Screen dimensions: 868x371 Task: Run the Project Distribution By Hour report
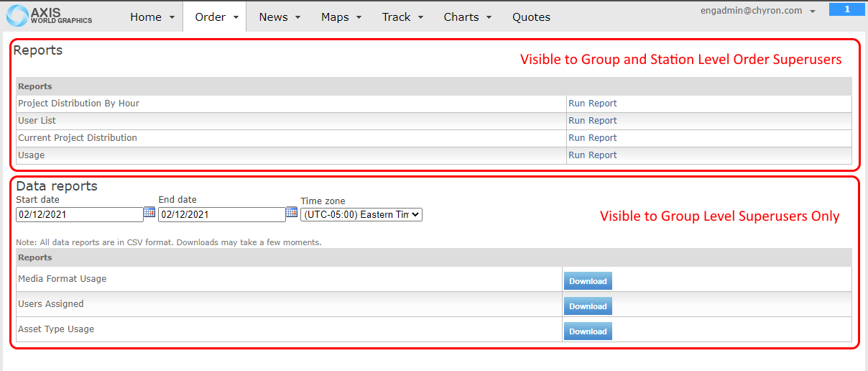pos(592,104)
